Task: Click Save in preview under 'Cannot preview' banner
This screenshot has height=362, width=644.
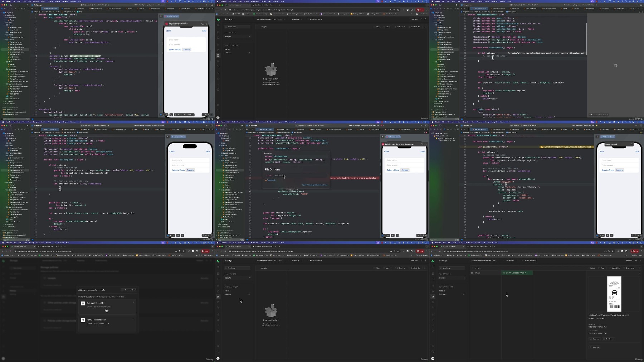Action: (x=204, y=31)
